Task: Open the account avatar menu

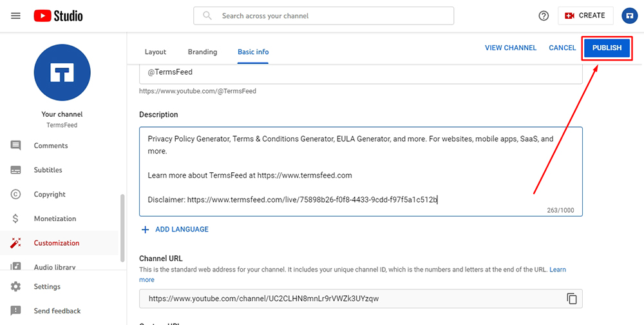Action: [629, 15]
